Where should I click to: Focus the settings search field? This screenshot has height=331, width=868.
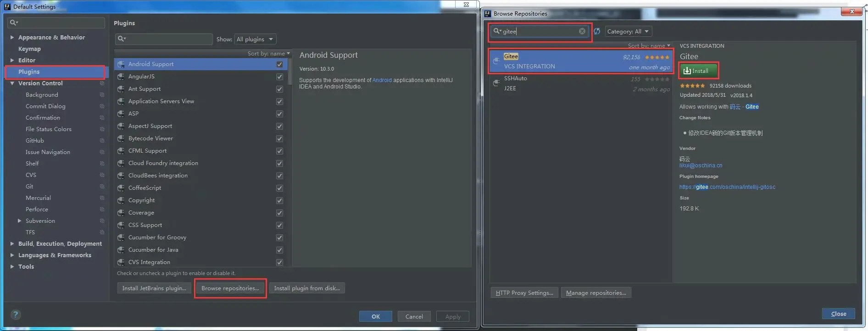[56, 22]
